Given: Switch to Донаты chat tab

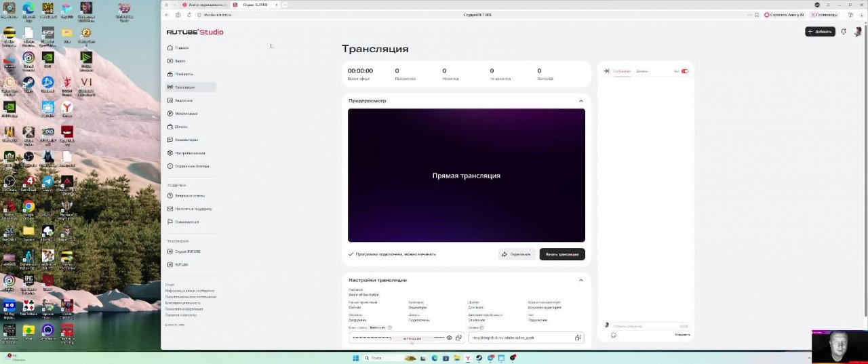Looking at the screenshot, I should click(x=642, y=71).
